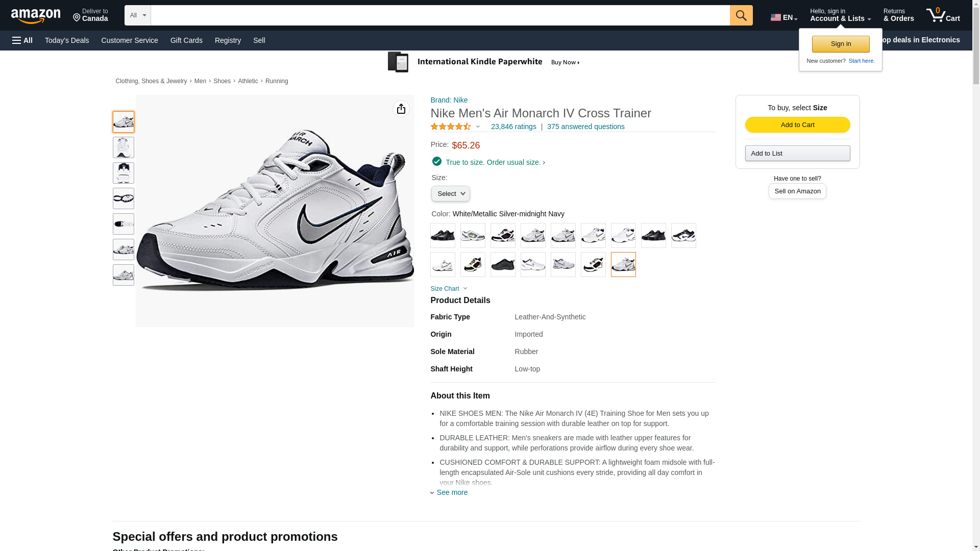
Task: Click the language flag EN selector
Action: [x=783, y=17]
